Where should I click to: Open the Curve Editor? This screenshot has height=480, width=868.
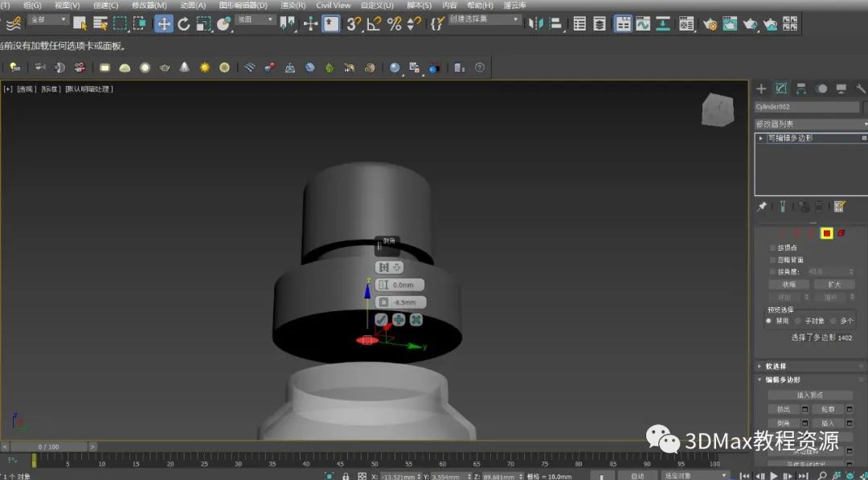(643, 23)
